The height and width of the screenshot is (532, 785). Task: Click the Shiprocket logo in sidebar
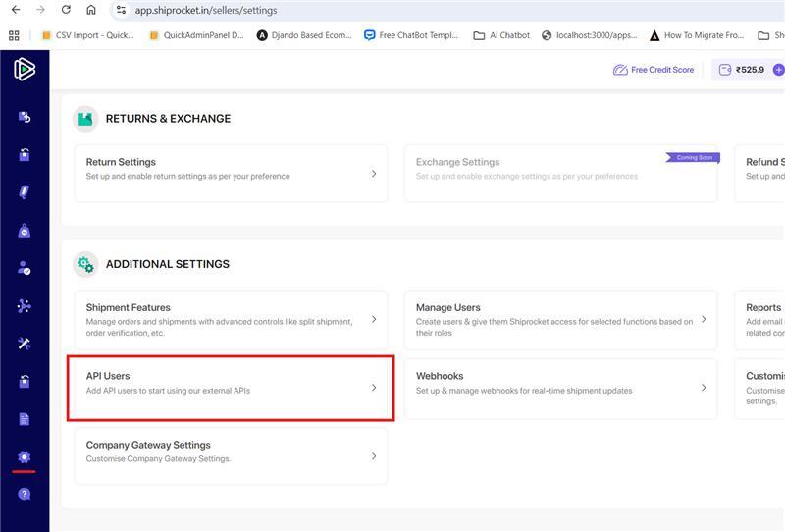tap(25, 70)
